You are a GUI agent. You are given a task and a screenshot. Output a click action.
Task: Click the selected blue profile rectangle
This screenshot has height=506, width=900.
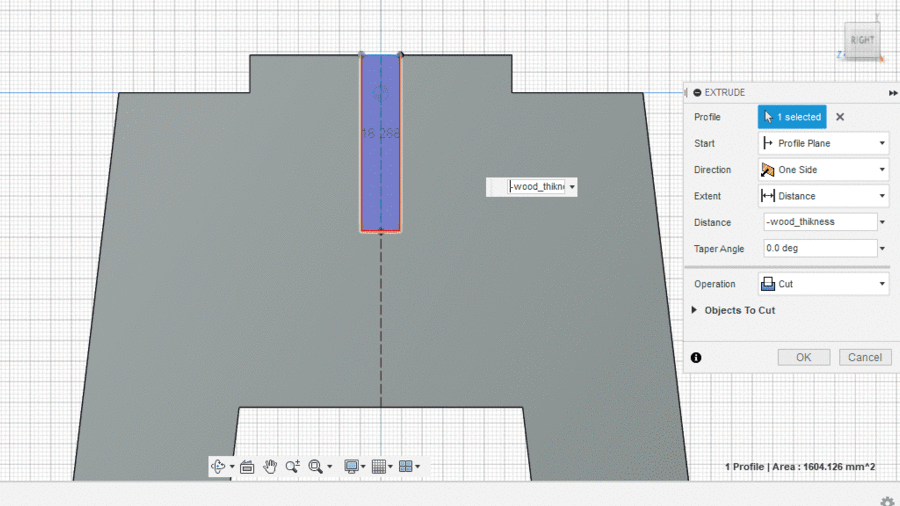pyautogui.click(x=380, y=143)
